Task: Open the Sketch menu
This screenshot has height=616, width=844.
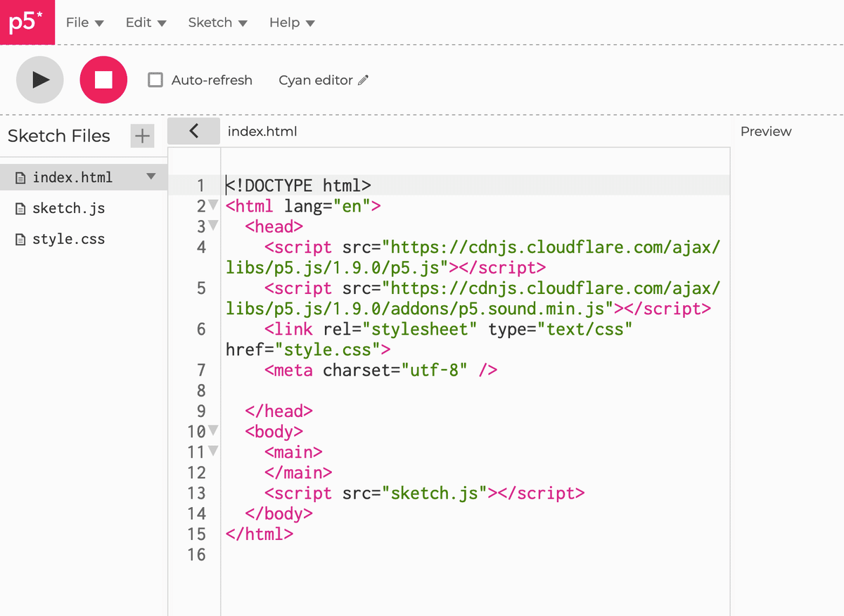Action: (217, 23)
